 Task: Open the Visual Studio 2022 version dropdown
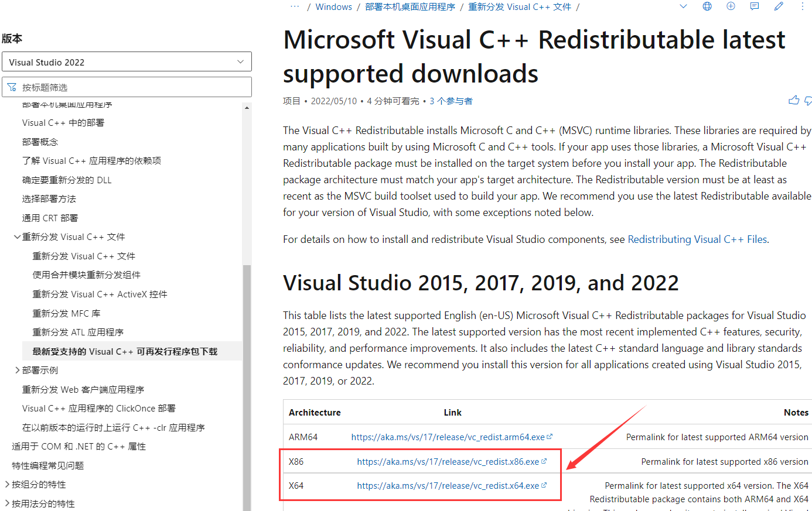[x=127, y=62]
